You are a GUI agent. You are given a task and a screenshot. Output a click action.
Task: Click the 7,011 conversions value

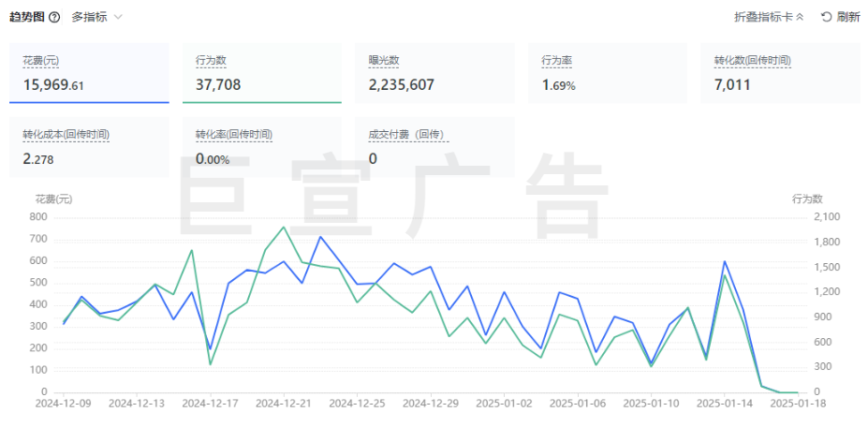pos(732,85)
